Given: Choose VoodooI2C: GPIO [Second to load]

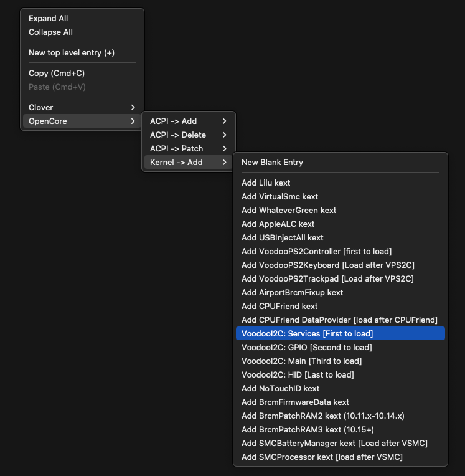Looking at the screenshot, I should point(306,348).
